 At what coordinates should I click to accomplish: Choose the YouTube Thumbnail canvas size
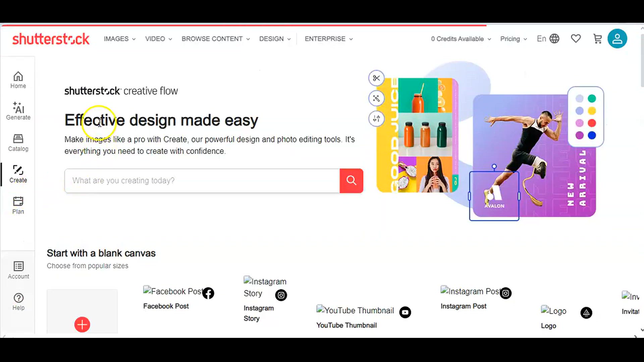click(x=364, y=317)
